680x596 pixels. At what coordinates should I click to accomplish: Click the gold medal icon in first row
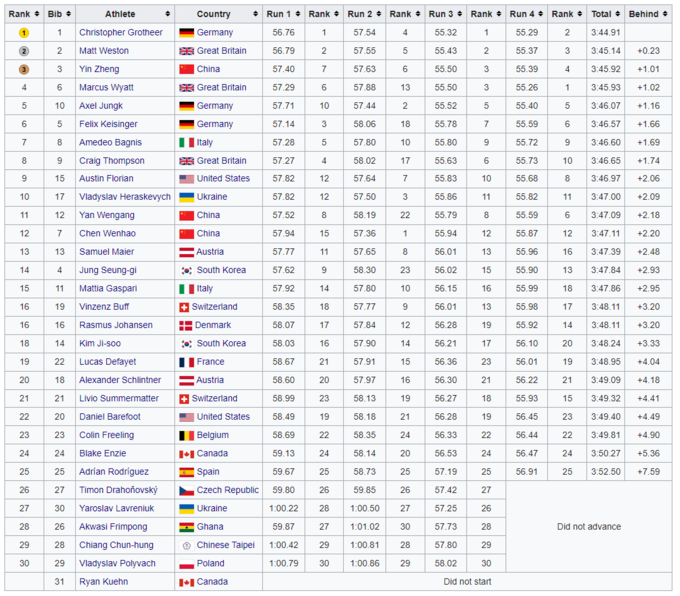point(24,32)
